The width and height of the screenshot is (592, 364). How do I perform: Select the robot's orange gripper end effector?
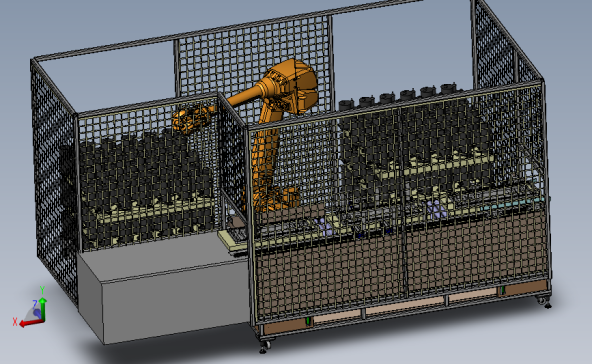[190, 119]
